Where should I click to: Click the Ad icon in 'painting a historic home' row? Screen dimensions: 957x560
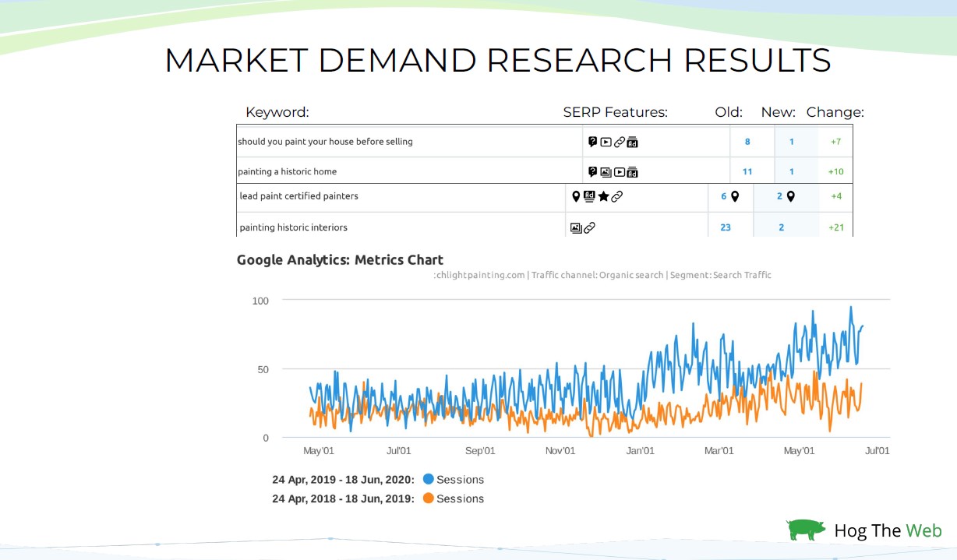click(x=632, y=171)
